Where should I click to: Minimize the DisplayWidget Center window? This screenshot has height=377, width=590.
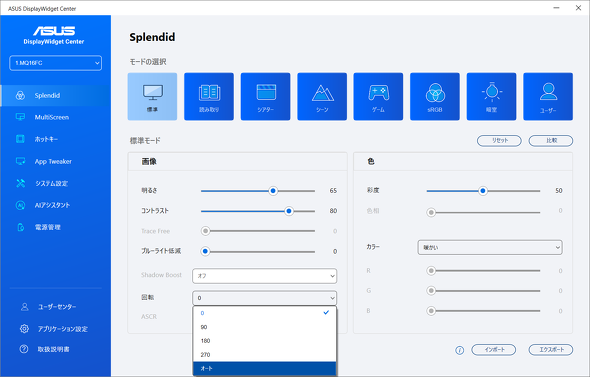[x=556, y=8]
